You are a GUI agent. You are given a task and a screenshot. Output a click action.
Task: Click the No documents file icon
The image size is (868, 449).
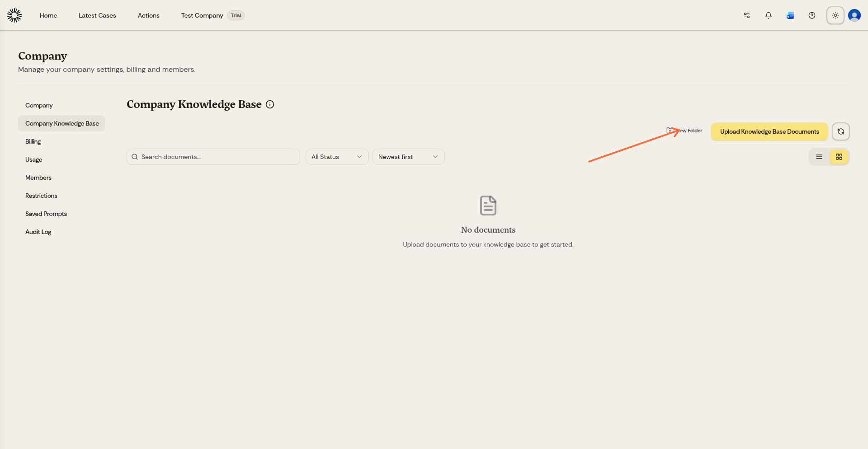(x=488, y=206)
